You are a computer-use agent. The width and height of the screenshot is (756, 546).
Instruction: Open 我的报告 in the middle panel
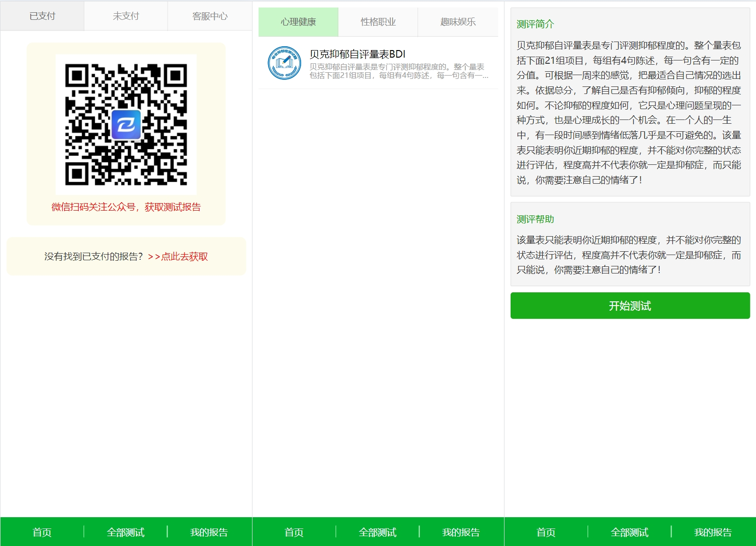[x=461, y=532]
